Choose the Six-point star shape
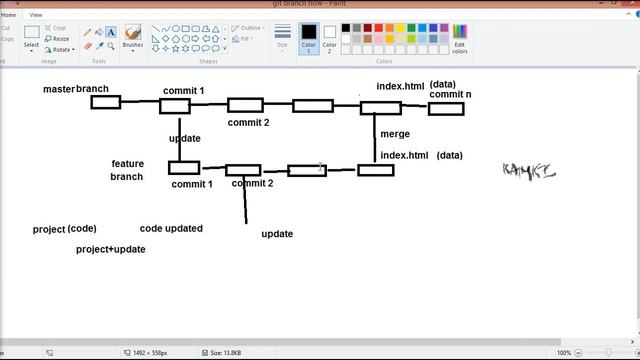 click(185, 49)
